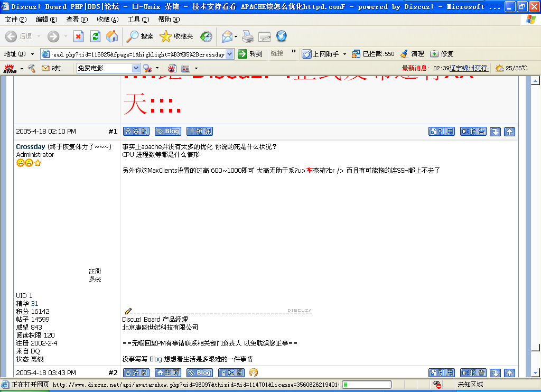Click the page loading progress bar
The height and width of the screenshot is (392, 541).
367,385
